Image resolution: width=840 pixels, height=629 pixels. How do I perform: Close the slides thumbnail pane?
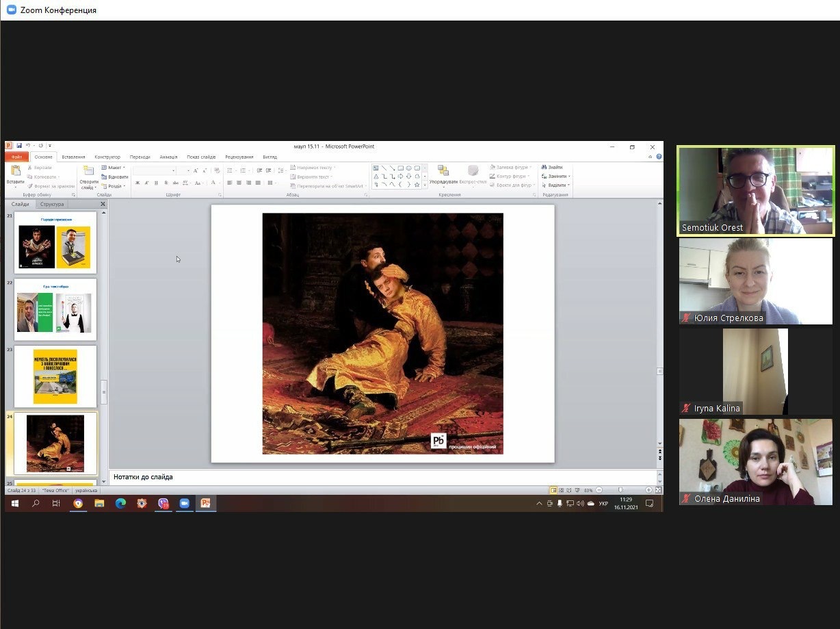tap(103, 204)
